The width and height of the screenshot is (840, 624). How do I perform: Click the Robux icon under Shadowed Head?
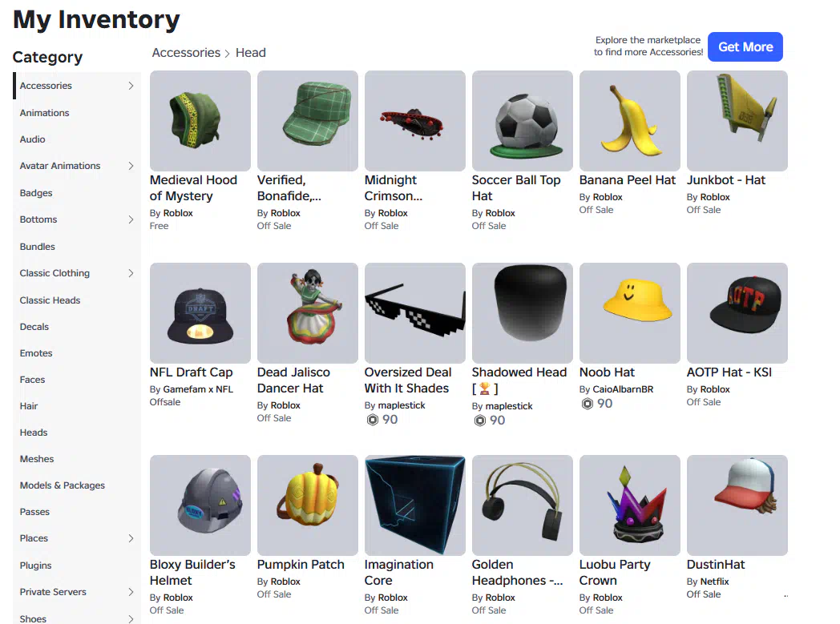480,421
